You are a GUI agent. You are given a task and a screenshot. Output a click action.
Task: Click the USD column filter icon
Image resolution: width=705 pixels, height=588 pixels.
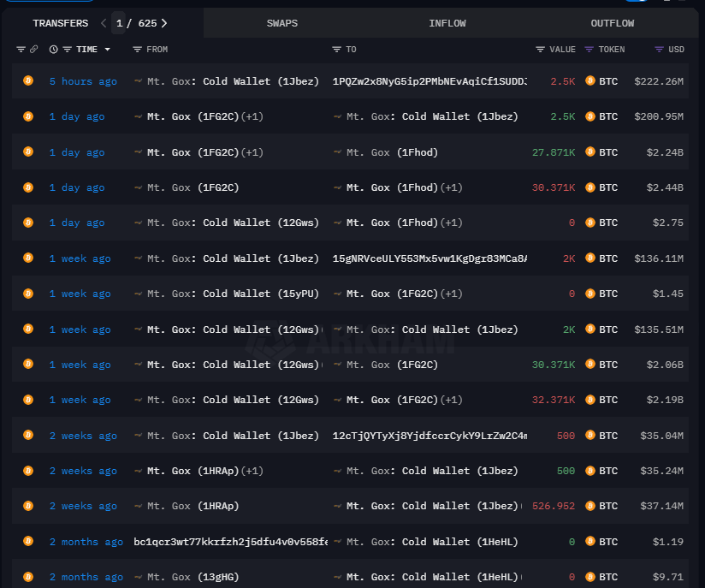click(x=658, y=50)
